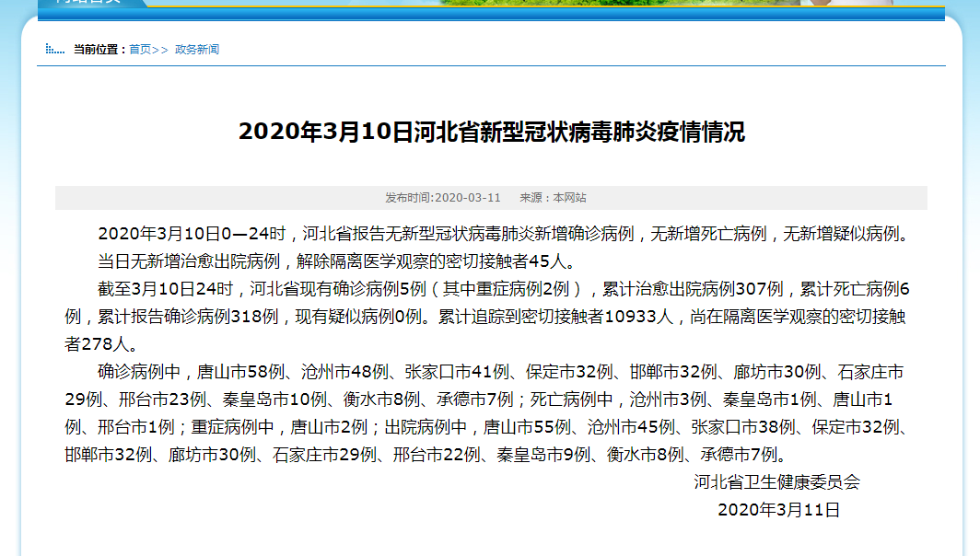The image size is (980, 556).
Task: Click the 来源：本网站 source label
Action: [x=553, y=198]
